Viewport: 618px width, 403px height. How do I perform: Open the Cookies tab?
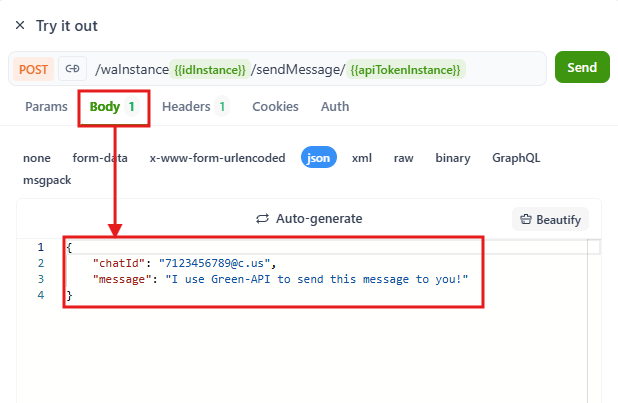pyautogui.click(x=275, y=106)
